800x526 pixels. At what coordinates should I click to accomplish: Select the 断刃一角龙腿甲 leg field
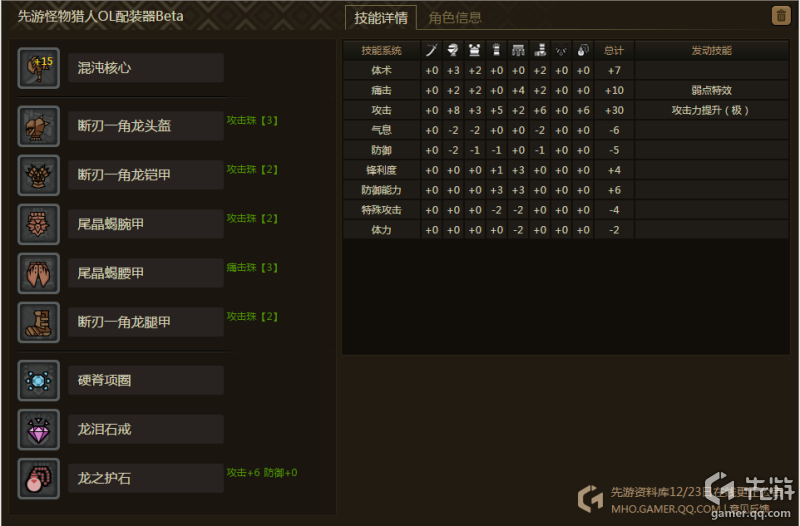pos(146,322)
